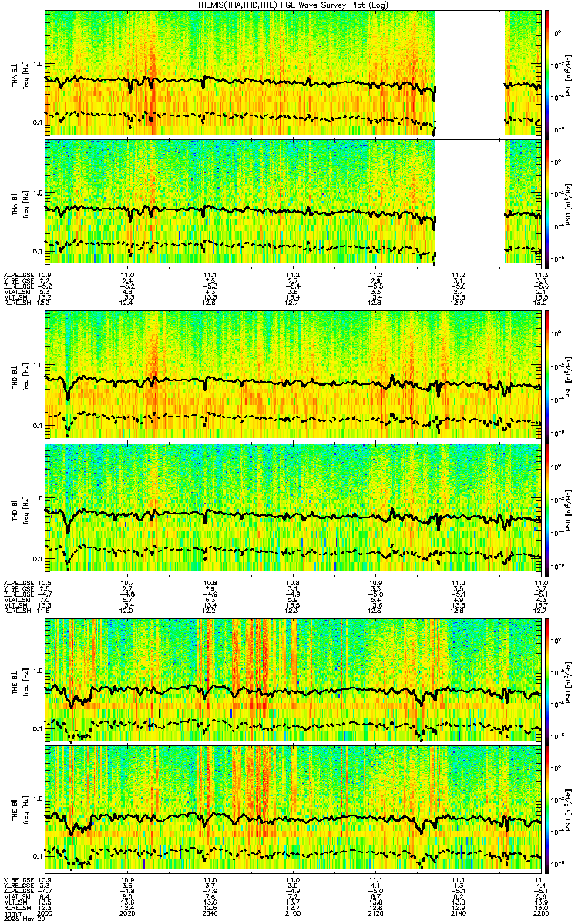Viewport: 578px width, 924px height.
Task: Click the '2040' time tick label
Action: 210,912
